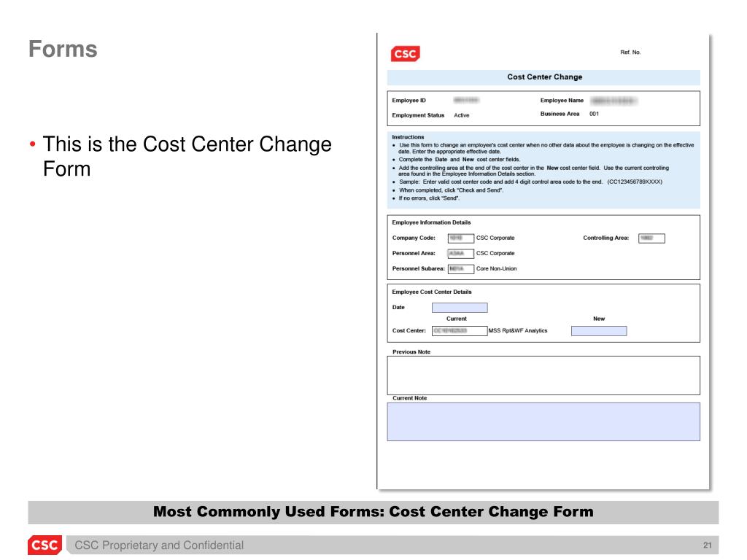Click the 'Forms' slide heading
Screen dimensions: 747x560
[63, 49]
